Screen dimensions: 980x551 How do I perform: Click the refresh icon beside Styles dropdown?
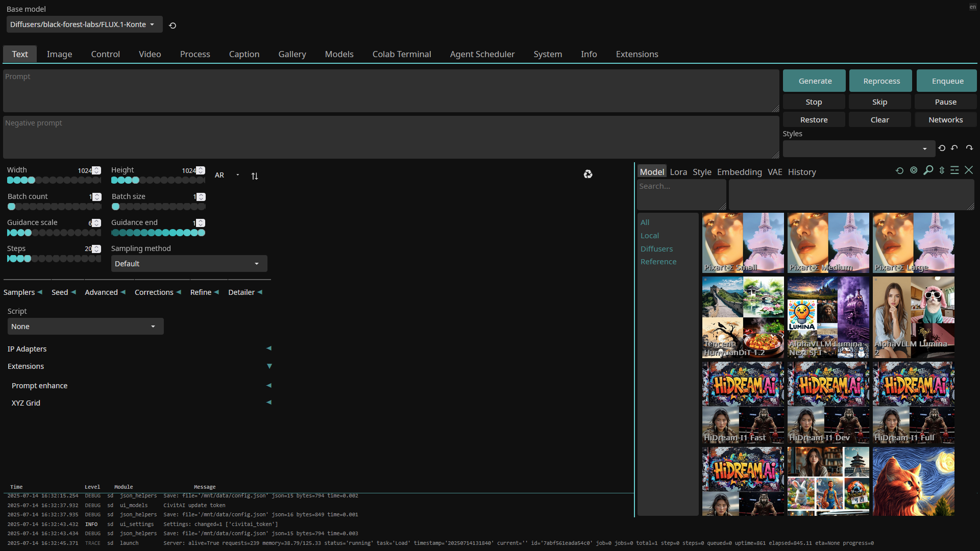click(942, 148)
